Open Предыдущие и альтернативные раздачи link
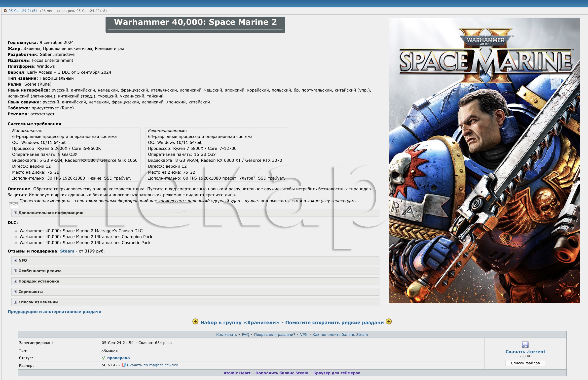The image size is (588, 380). pos(54,312)
